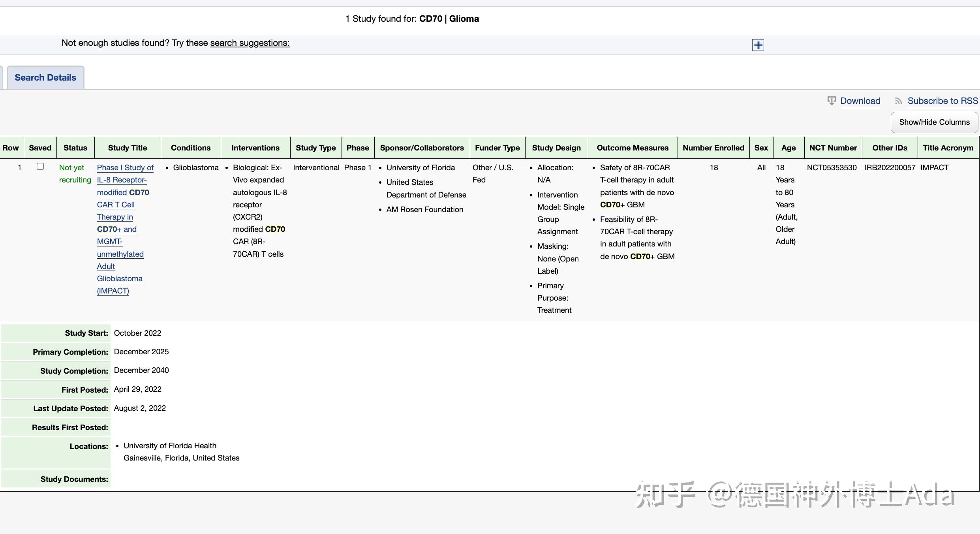Open the Subscribe to RSS link
Screen dimensions: 980x534
tap(942, 101)
